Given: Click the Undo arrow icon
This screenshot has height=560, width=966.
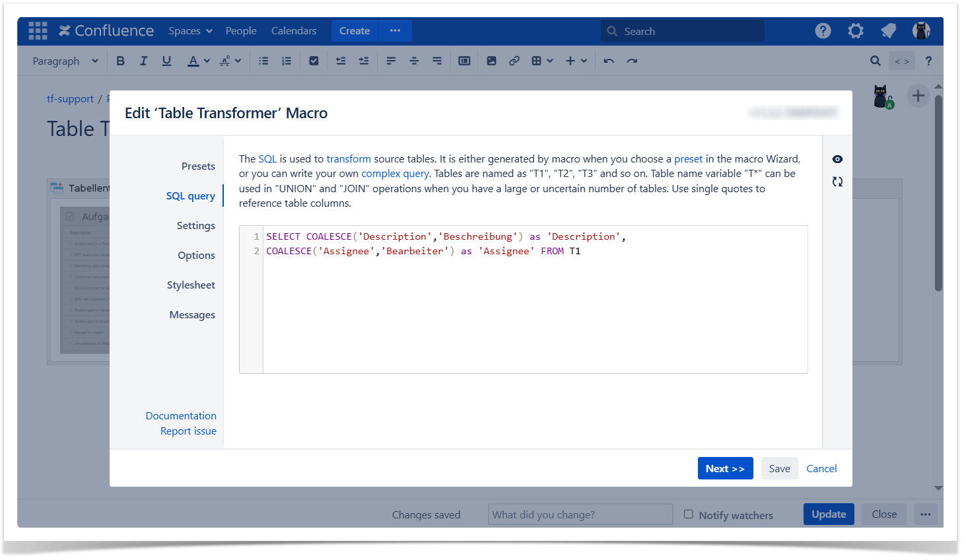Looking at the screenshot, I should pos(609,61).
